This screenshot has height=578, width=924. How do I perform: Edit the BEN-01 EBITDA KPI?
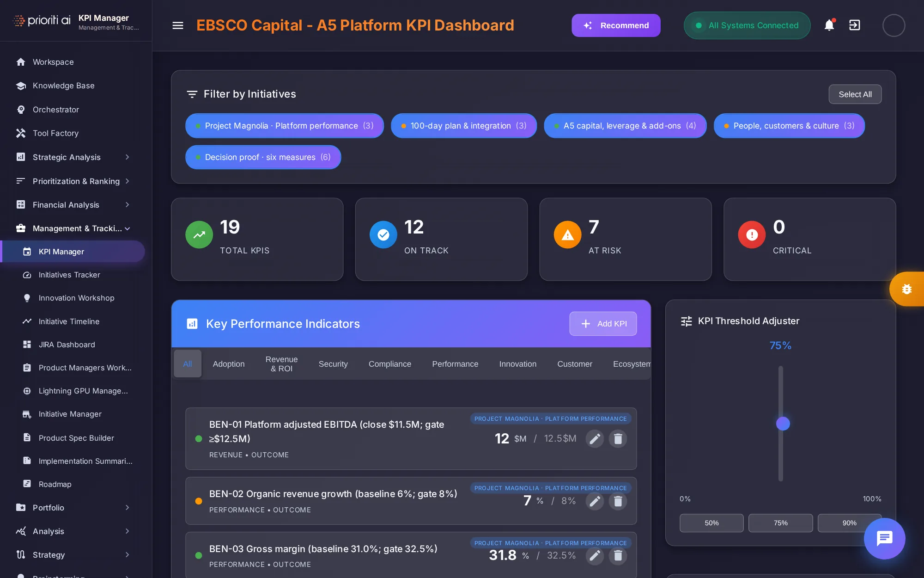(x=595, y=438)
